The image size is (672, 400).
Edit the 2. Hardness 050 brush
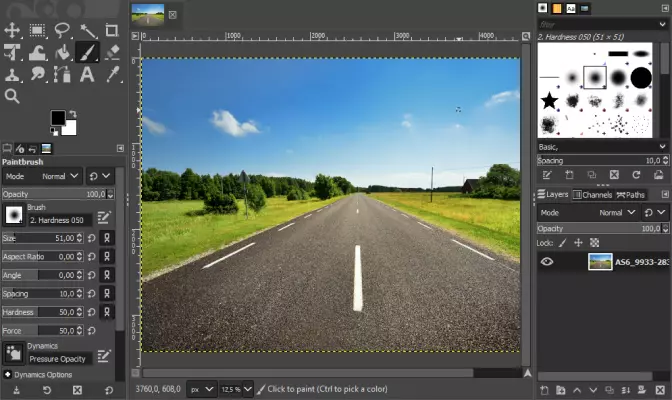click(104, 217)
